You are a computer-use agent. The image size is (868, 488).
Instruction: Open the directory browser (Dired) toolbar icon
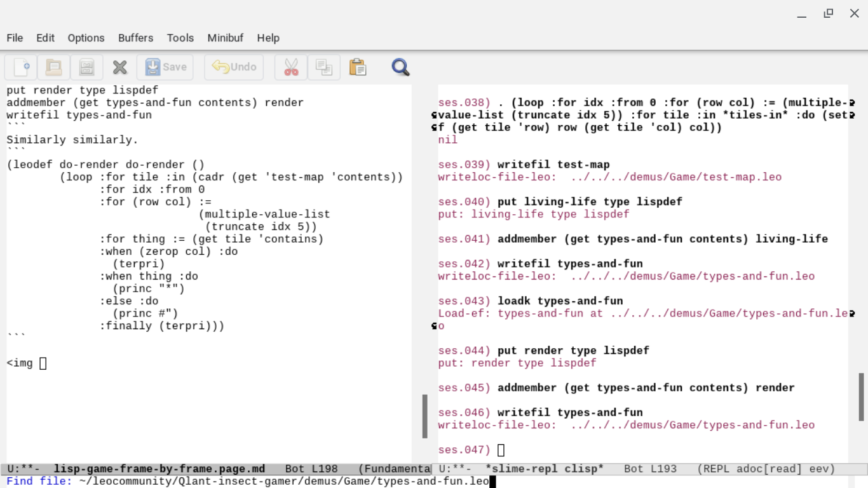tap(87, 67)
